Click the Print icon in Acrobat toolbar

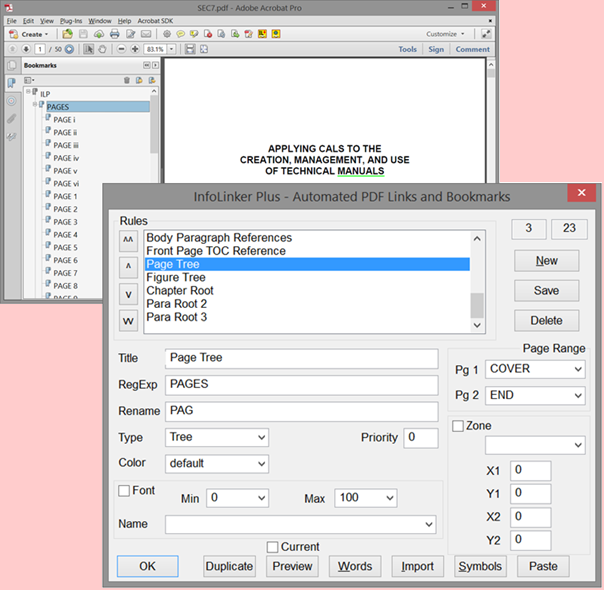click(x=114, y=34)
